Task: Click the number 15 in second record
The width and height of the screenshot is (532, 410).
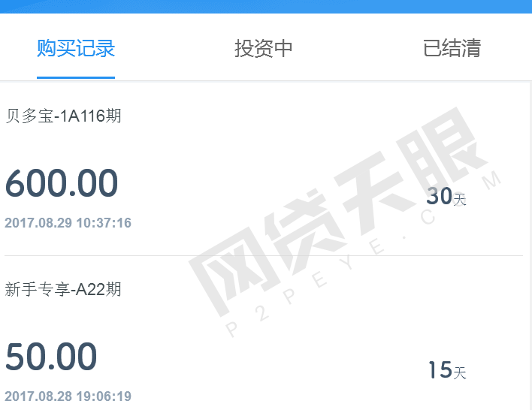Action: coord(440,369)
